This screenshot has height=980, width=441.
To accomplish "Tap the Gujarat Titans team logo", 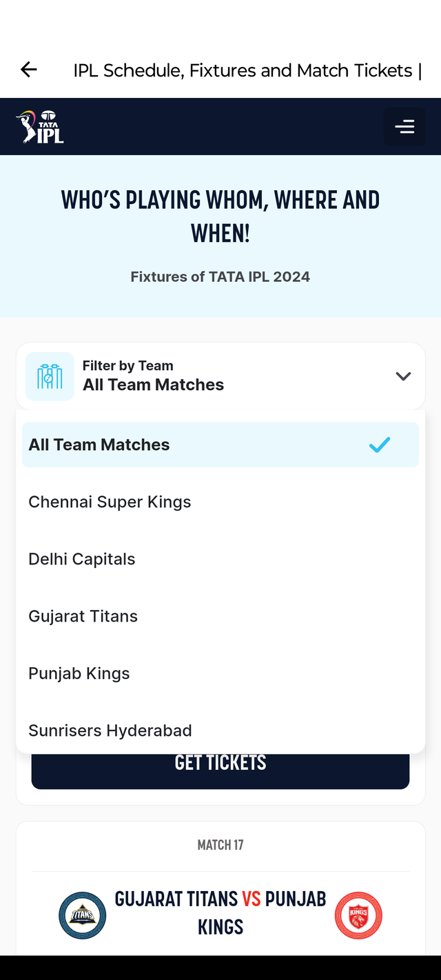I will (x=83, y=915).
